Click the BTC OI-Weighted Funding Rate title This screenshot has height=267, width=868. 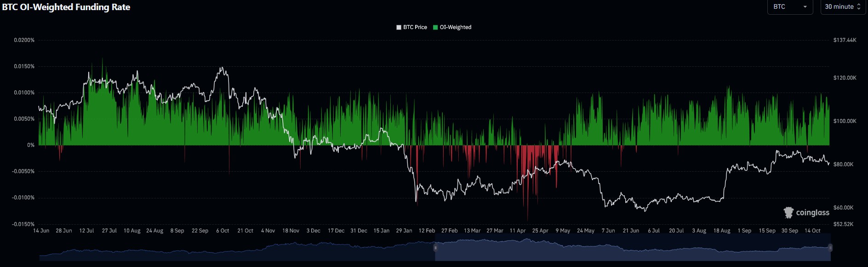66,7
